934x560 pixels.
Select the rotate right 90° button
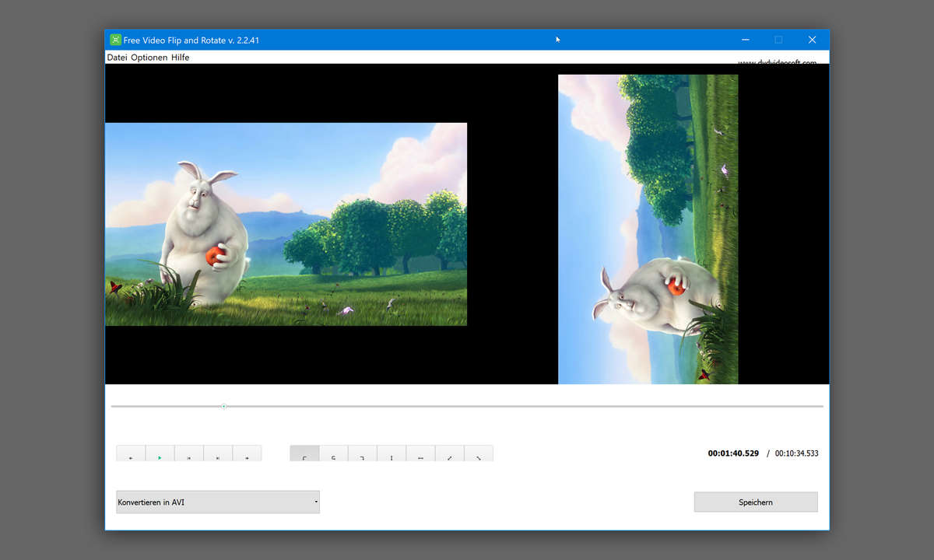coord(363,453)
